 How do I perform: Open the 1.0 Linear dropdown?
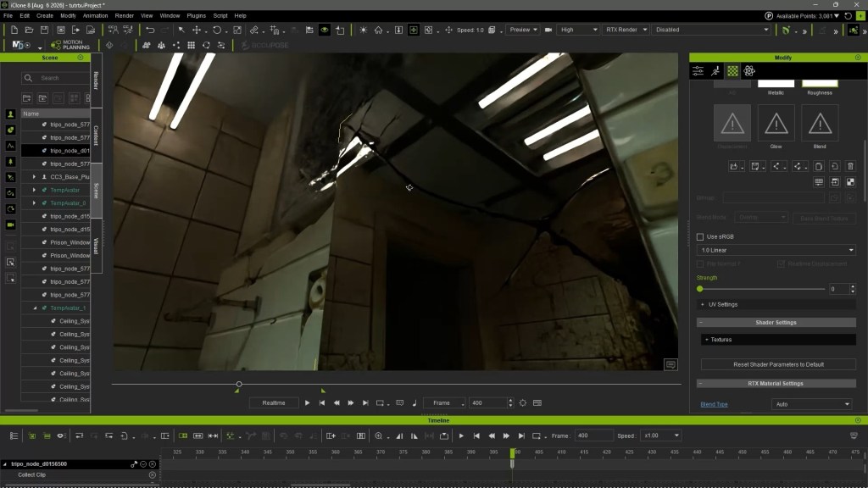tap(776, 250)
